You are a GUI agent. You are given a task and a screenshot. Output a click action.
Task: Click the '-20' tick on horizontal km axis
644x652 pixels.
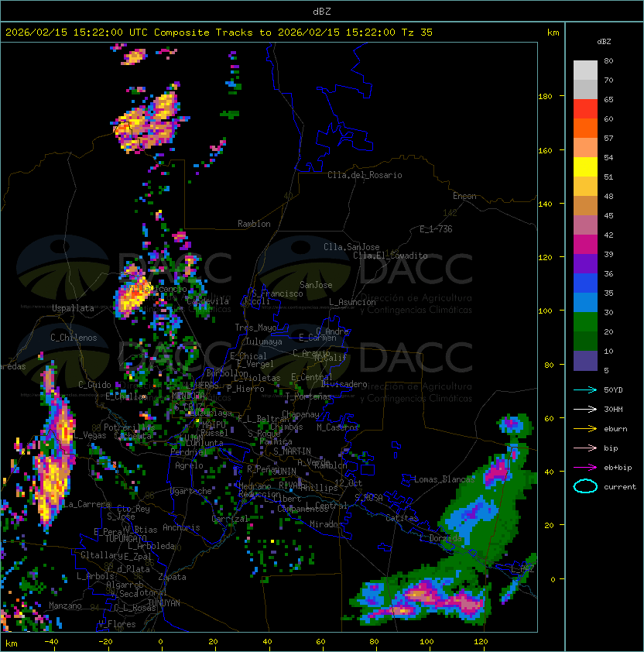pyautogui.click(x=105, y=642)
